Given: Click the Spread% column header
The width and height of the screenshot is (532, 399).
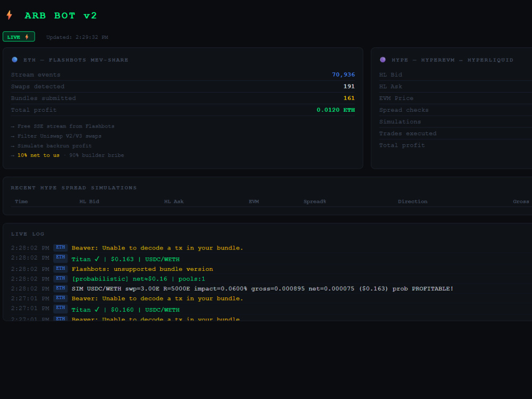Looking at the screenshot, I should 314,202.
